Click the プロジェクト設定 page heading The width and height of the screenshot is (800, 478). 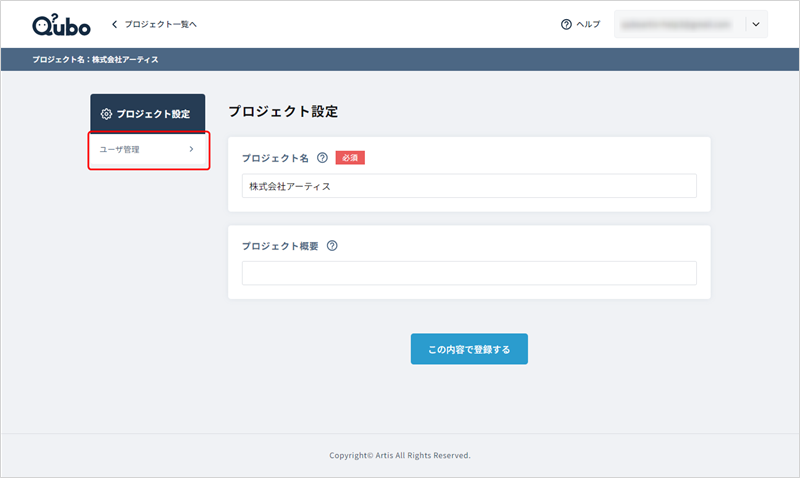283,111
